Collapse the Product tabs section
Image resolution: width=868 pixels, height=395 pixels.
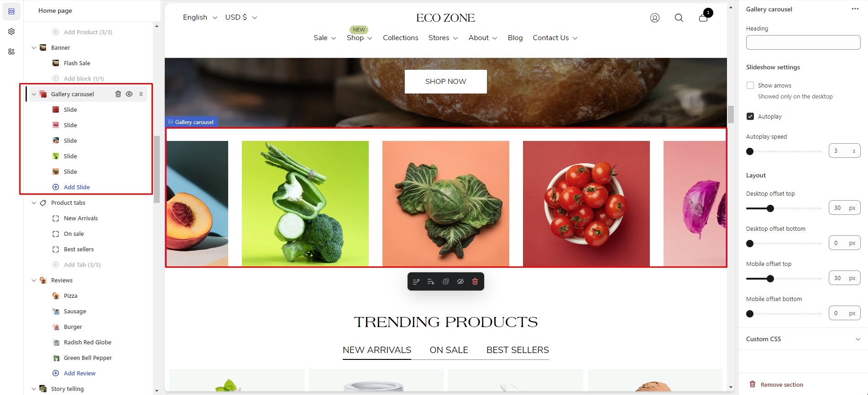(34, 203)
